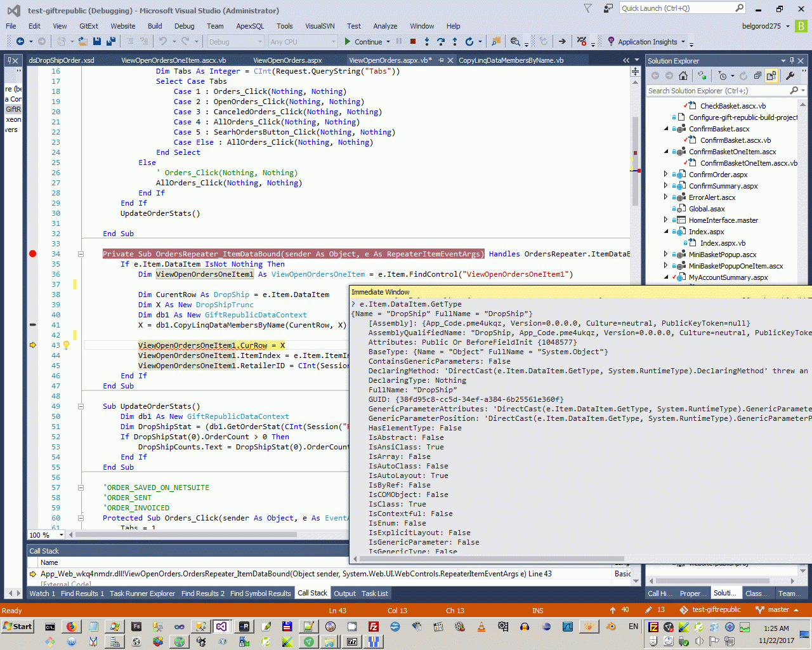
Task: Click the Home icon in Solution Explorer
Action: tap(683, 76)
